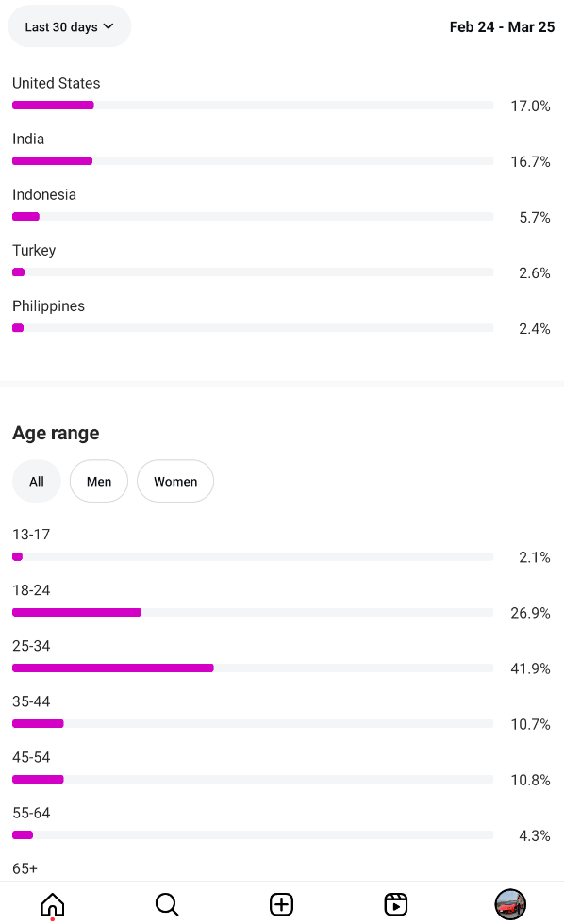Select the Men age filter
The height and width of the screenshot is (924, 564).
coord(99,481)
